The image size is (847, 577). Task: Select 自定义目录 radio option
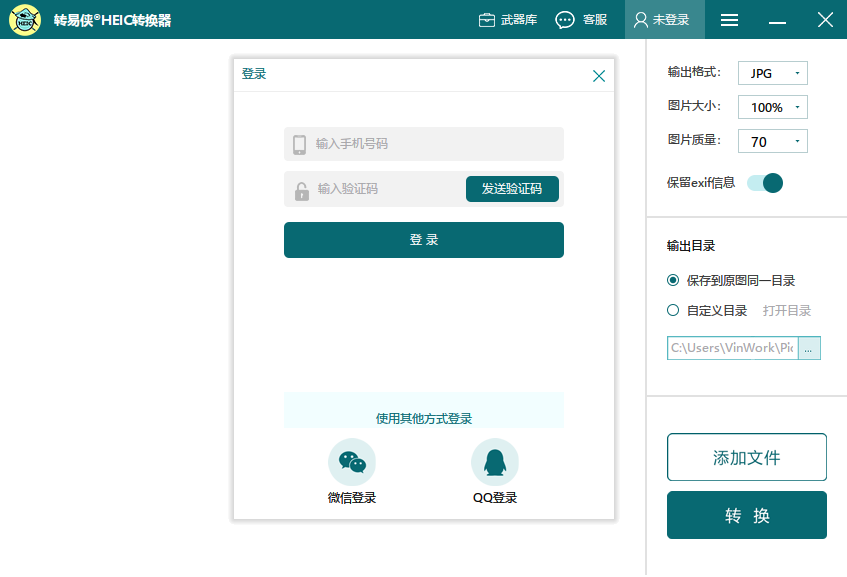(673, 310)
